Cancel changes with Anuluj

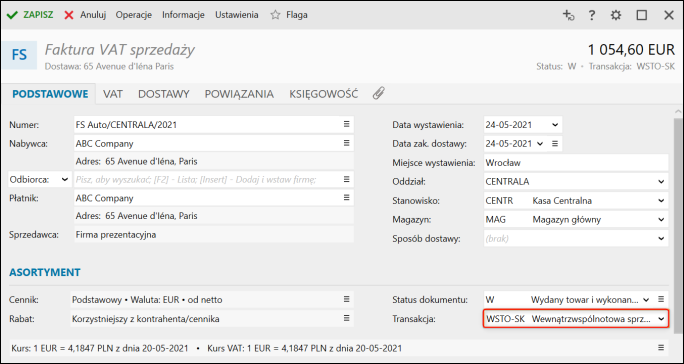[85, 15]
